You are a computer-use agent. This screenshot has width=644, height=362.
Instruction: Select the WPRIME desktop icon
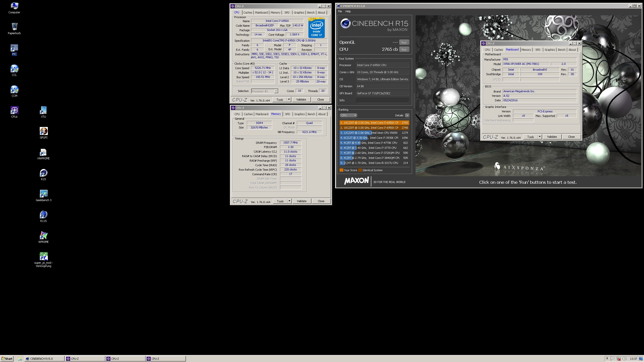tap(44, 237)
